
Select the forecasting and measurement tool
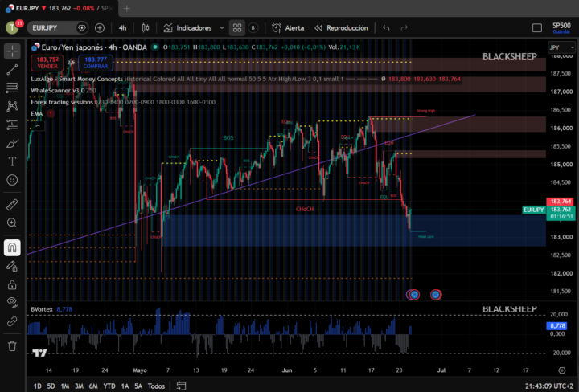(12, 125)
